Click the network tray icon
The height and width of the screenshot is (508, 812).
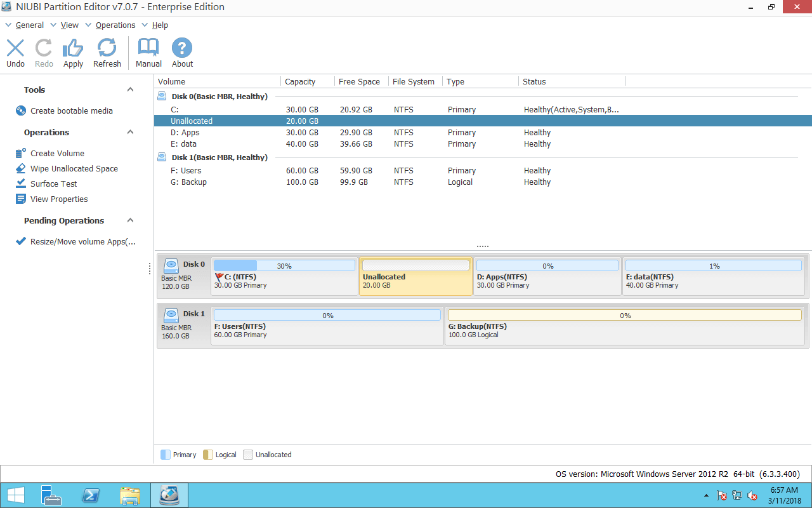click(x=737, y=495)
